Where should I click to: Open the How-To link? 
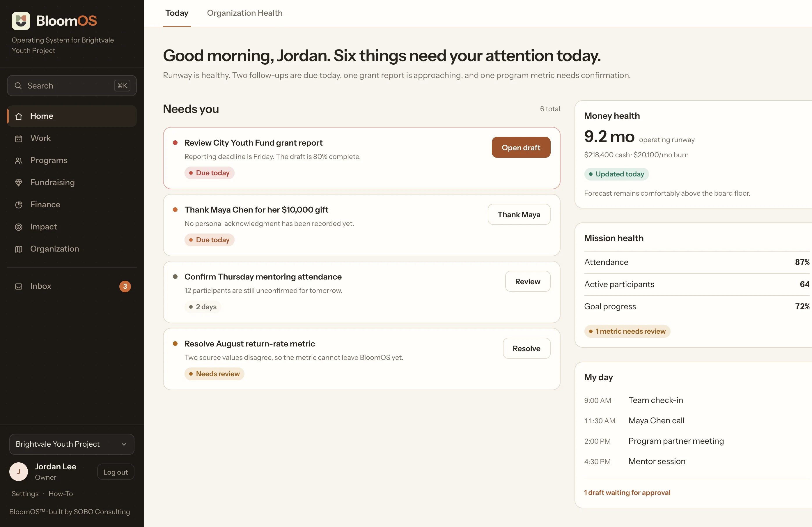(61, 494)
